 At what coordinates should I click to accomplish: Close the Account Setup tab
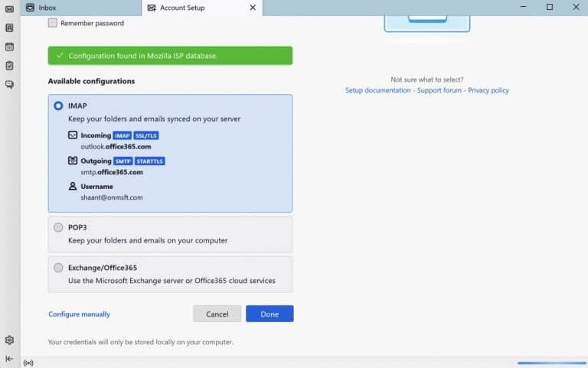(253, 8)
